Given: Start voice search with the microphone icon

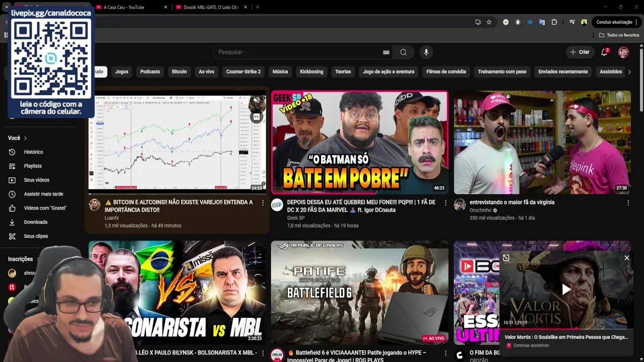Looking at the screenshot, I should (x=426, y=52).
